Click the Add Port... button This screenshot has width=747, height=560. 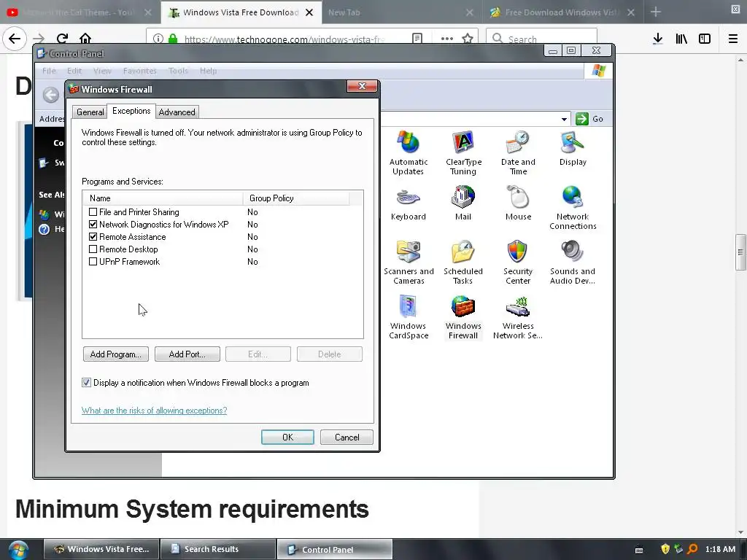pyautogui.click(x=187, y=354)
